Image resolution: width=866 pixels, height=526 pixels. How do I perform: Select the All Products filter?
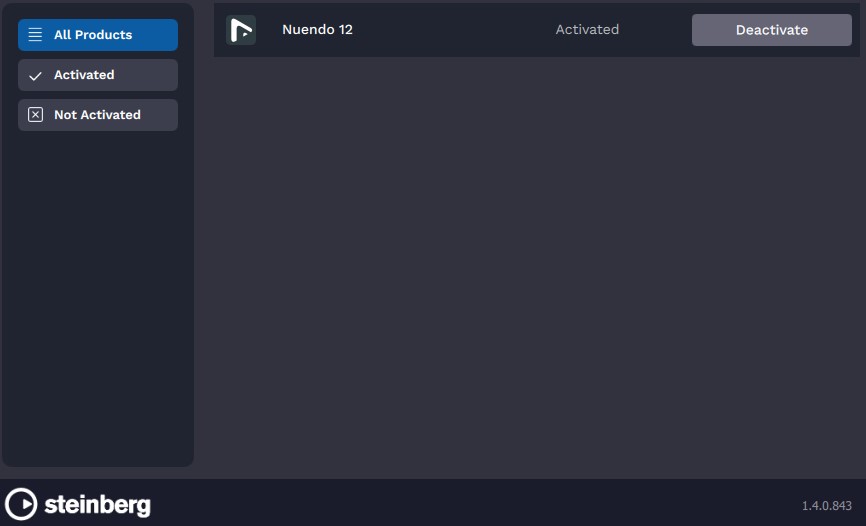[x=98, y=35]
